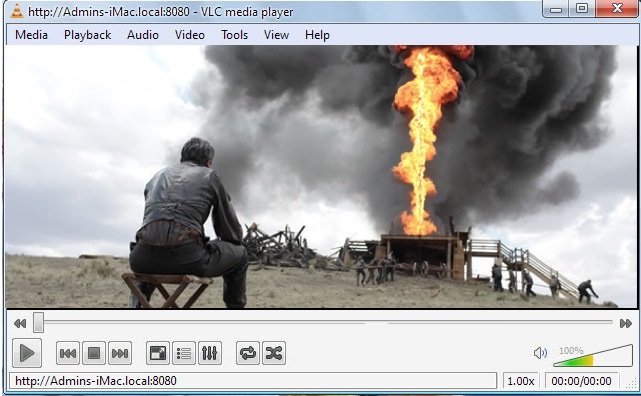This screenshot has height=396, width=641.
Task: Skip to the previous media track
Action: [x=67, y=353]
